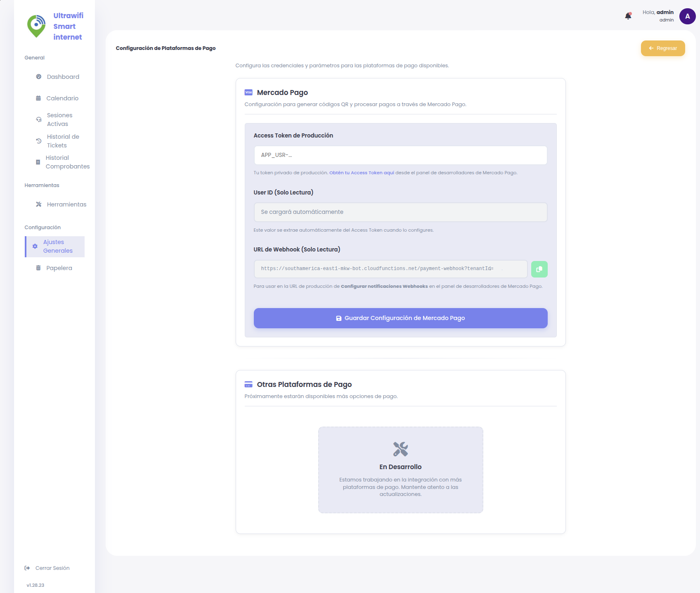The width and height of the screenshot is (700, 593).
Task: Click the User ID read-only field
Action: [x=400, y=212]
